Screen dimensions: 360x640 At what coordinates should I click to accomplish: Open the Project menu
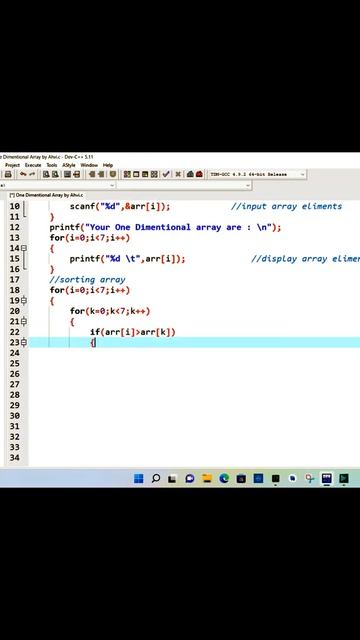point(12,165)
